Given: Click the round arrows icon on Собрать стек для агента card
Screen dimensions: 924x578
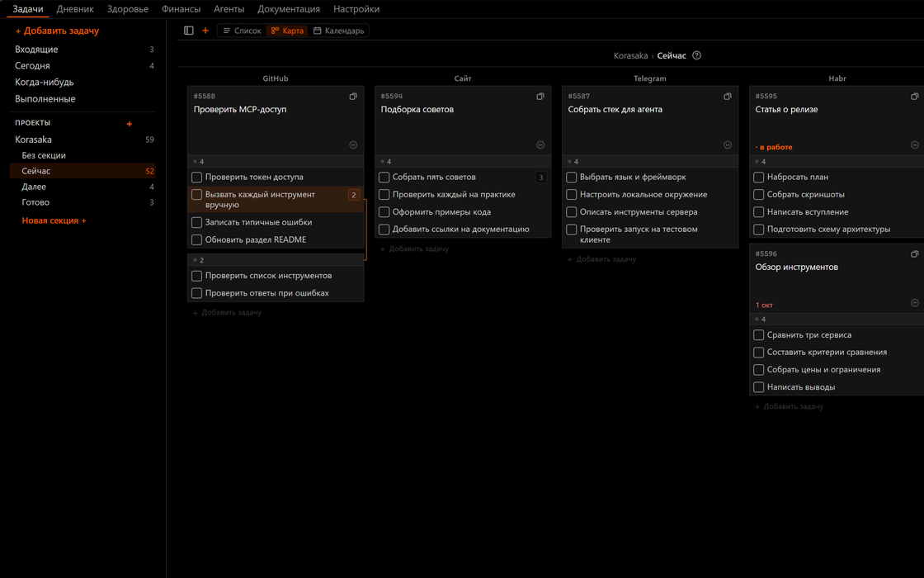Looking at the screenshot, I should click(727, 145).
